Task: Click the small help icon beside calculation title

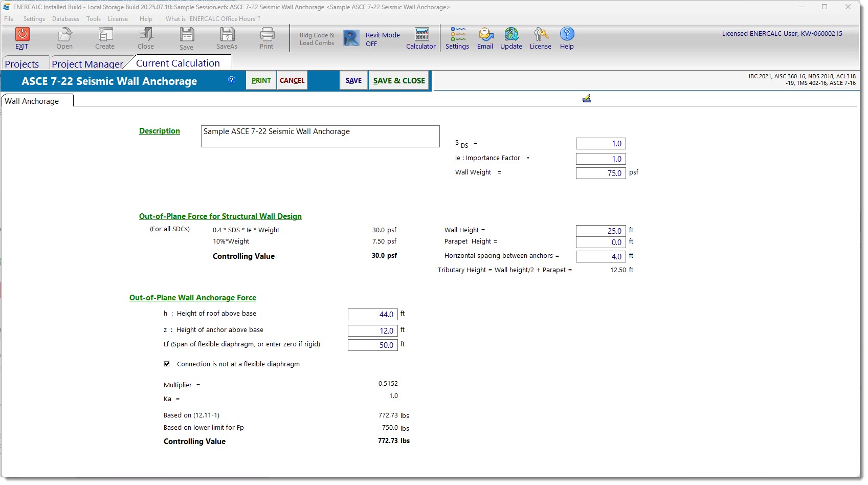Action: click(x=232, y=80)
